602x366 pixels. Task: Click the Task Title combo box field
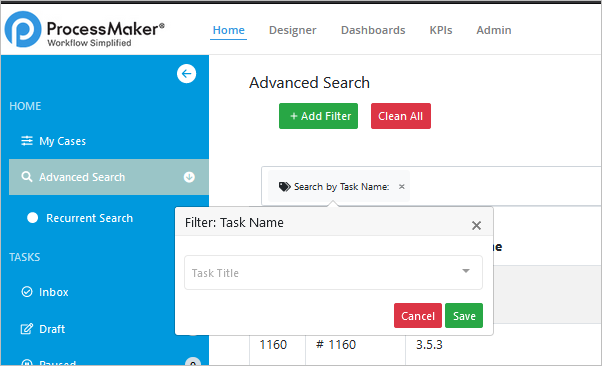pos(333,273)
